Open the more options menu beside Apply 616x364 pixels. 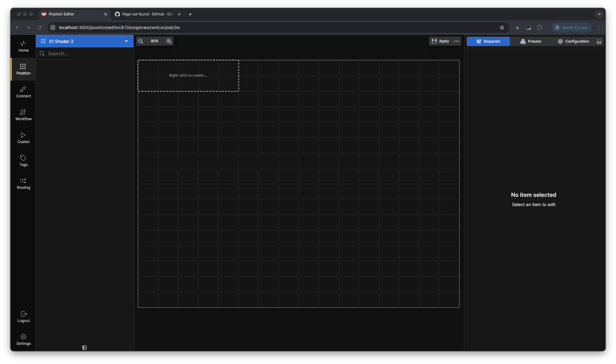pyautogui.click(x=457, y=41)
